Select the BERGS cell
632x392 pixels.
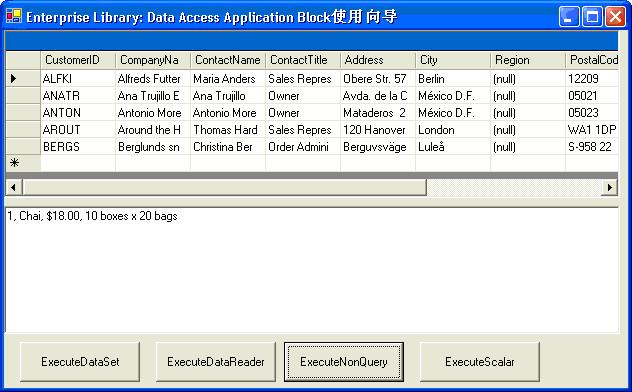click(x=78, y=146)
